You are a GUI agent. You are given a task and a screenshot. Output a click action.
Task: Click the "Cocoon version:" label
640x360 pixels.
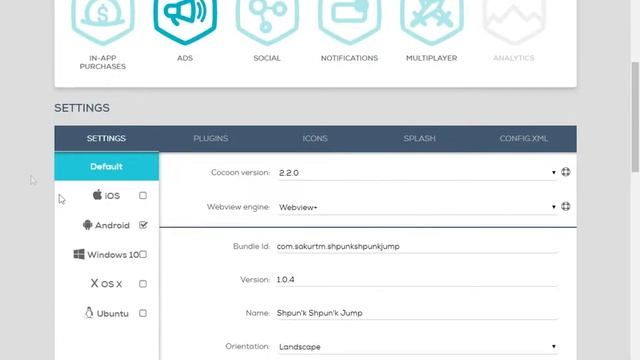tap(240, 173)
